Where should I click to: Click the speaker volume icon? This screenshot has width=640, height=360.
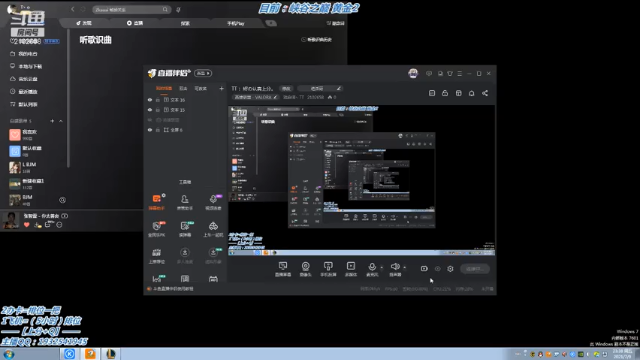[395, 266]
